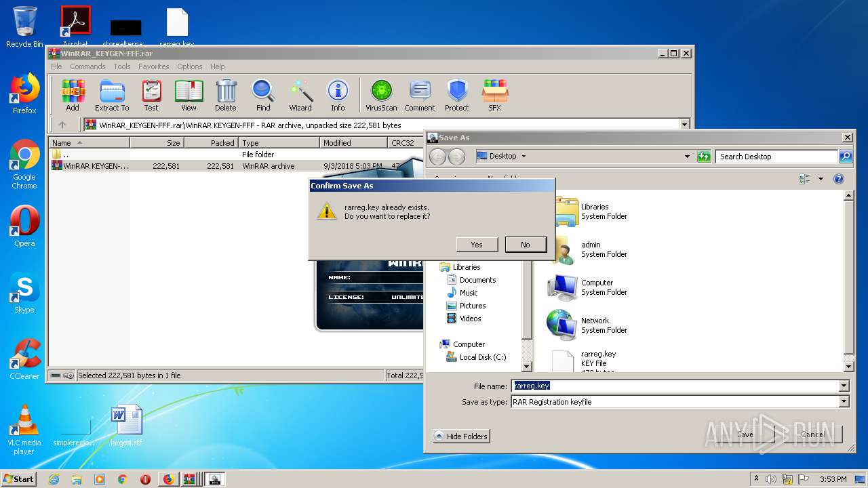
Task: Click the Test archive icon
Action: click(151, 96)
